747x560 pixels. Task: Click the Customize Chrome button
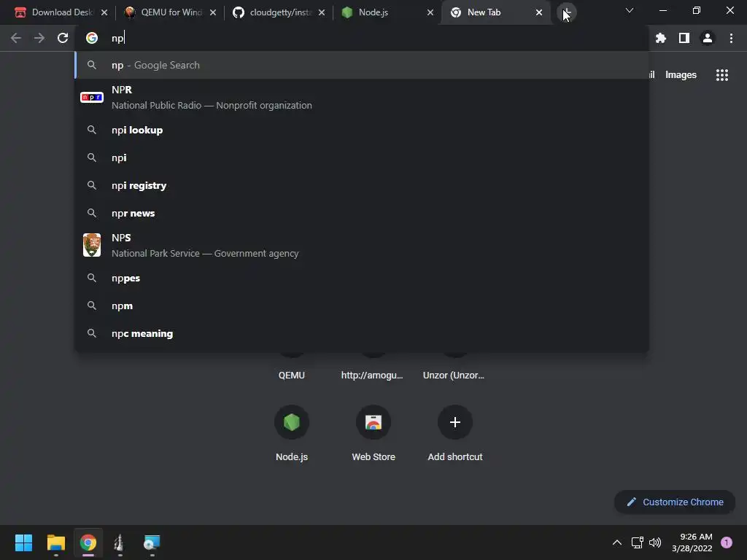click(x=675, y=502)
